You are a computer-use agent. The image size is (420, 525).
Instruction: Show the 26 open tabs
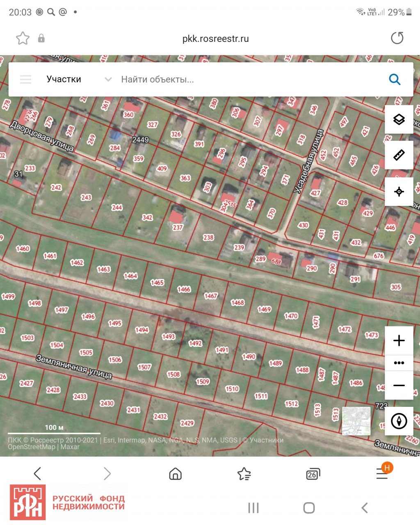(313, 474)
